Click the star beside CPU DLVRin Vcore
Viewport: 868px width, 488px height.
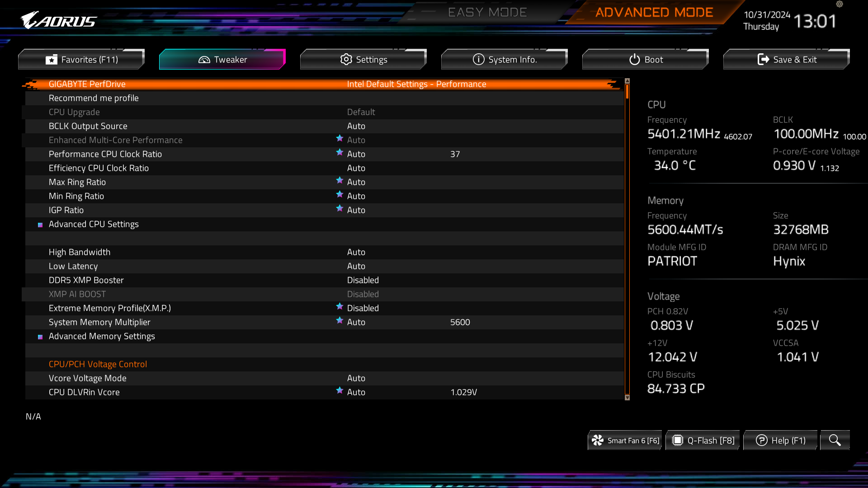tap(340, 391)
